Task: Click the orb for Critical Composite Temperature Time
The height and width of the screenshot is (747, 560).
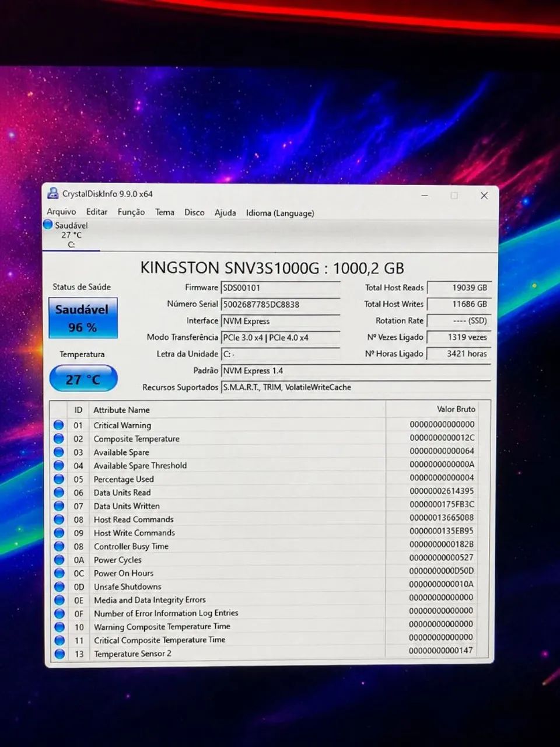Action: click(x=59, y=640)
